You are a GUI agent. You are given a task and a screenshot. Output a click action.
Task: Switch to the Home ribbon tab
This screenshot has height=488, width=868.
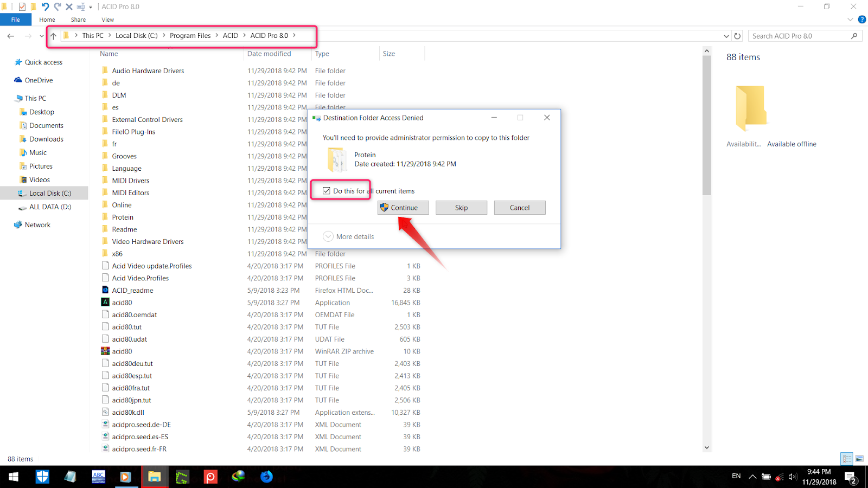pyautogui.click(x=47, y=20)
